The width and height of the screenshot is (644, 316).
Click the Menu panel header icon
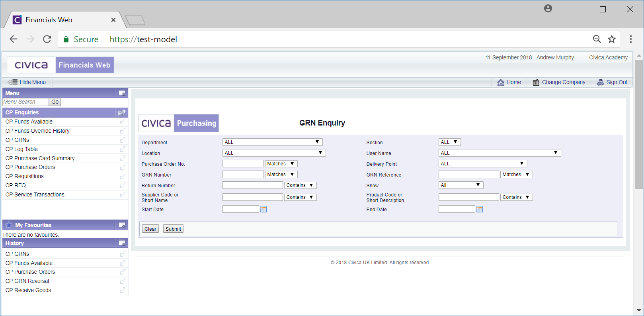(122, 93)
